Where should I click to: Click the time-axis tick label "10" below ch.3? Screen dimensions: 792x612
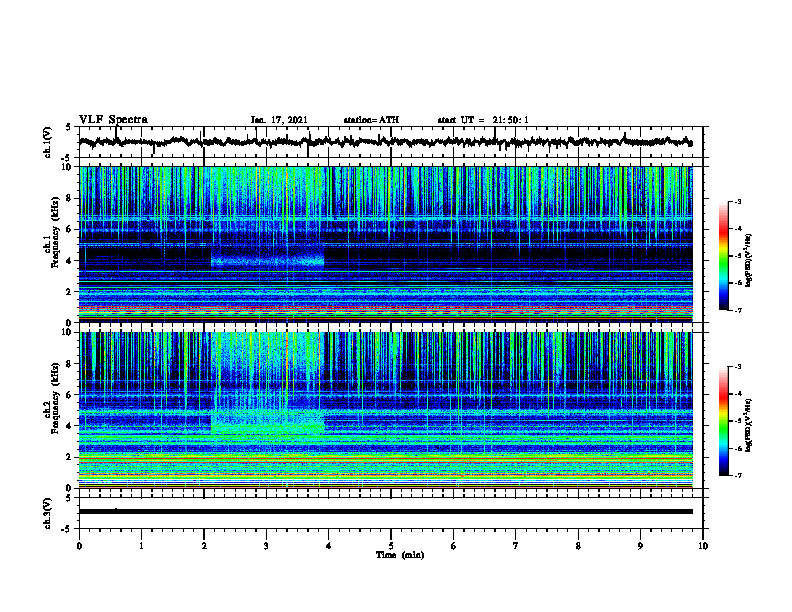point(703,546)
